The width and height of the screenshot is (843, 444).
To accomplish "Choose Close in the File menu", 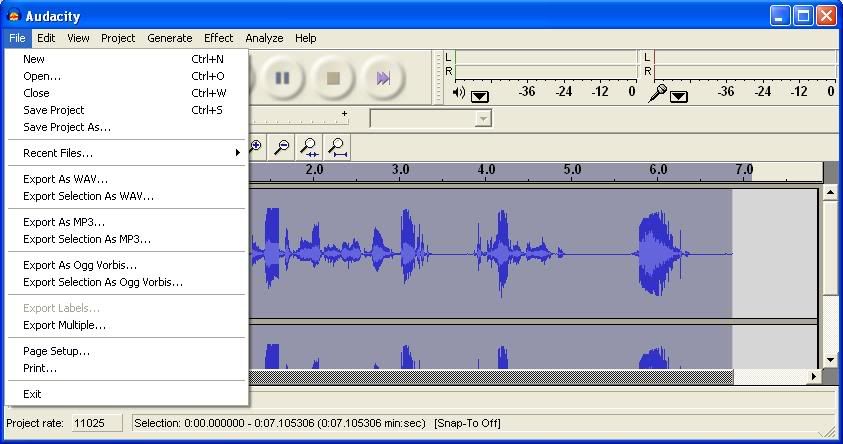I will 126,93.
